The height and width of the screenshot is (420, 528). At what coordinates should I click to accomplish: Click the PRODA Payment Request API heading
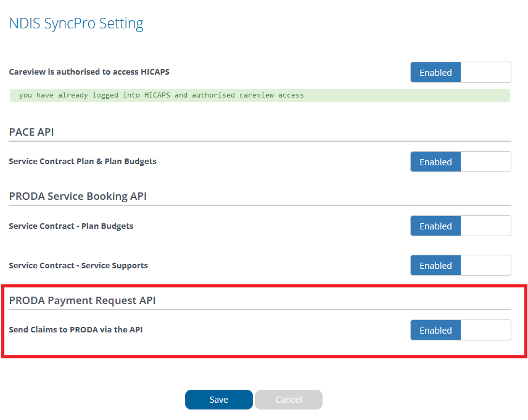point(82,300)
